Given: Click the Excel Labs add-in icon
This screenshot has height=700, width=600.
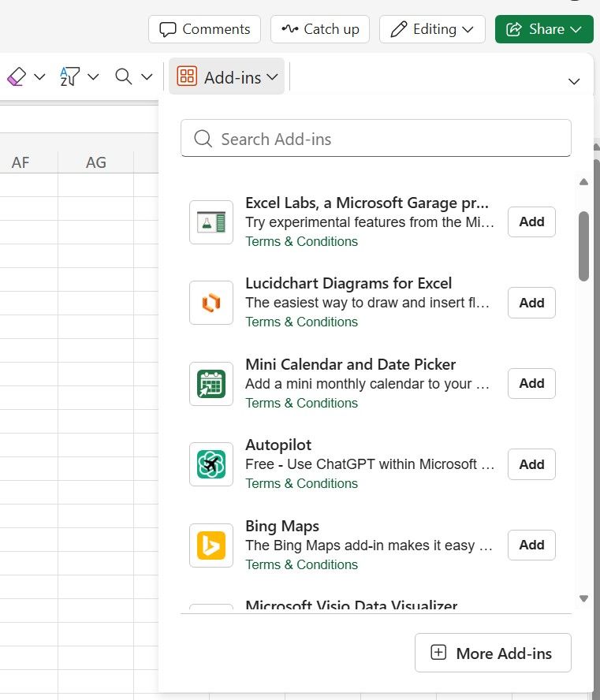Looking at the screenshot, I should click(211, 222).
